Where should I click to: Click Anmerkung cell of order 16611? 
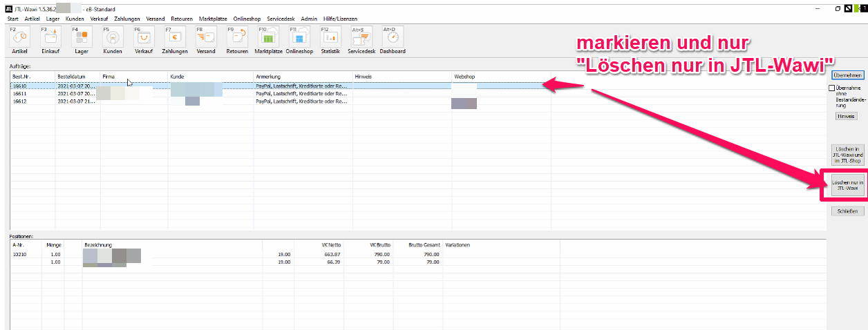(303, 93)
